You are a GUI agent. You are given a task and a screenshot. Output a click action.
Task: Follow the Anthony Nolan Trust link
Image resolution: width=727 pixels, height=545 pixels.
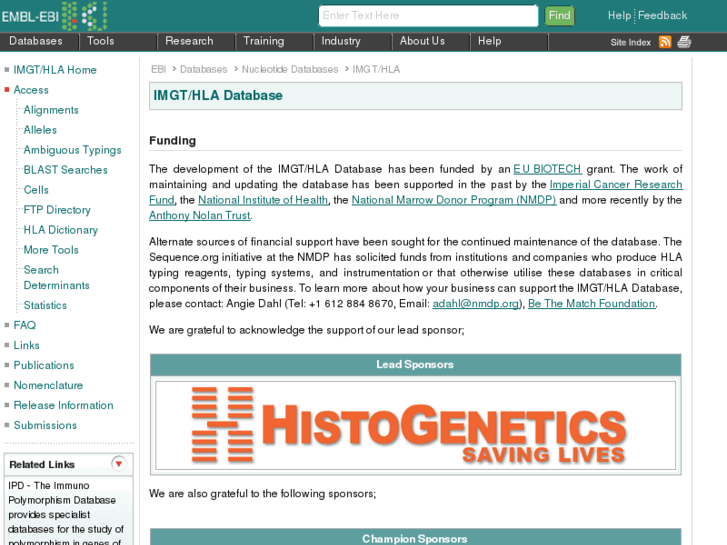[x=200, y=215]
